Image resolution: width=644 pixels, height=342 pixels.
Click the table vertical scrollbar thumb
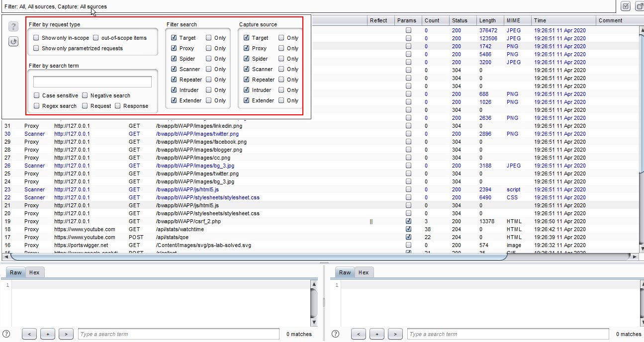pyautogui.click(x=641, y=103)
